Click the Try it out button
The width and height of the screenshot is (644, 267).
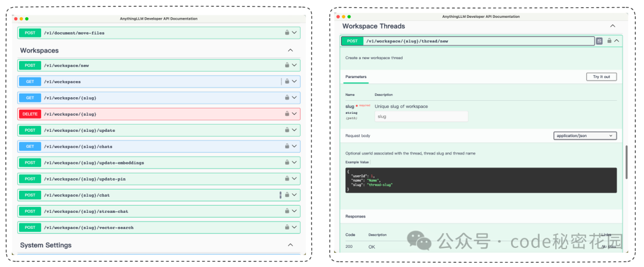pos(601,77)
